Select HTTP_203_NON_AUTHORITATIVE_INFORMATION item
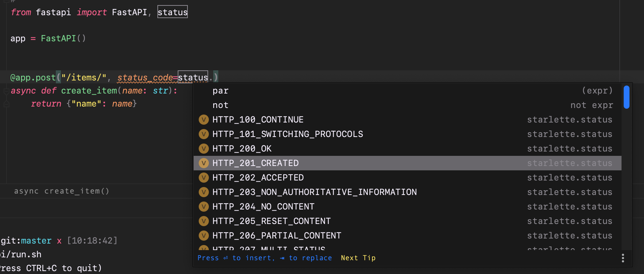Screen dimensions: 644x274 tap(407, 192)
